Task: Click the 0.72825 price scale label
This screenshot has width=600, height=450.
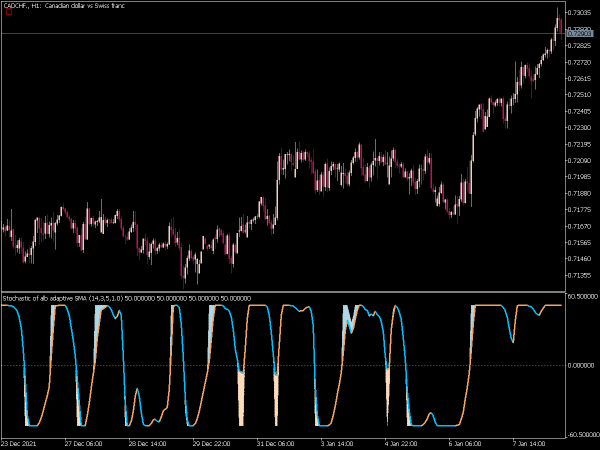Action: (579, 46)
